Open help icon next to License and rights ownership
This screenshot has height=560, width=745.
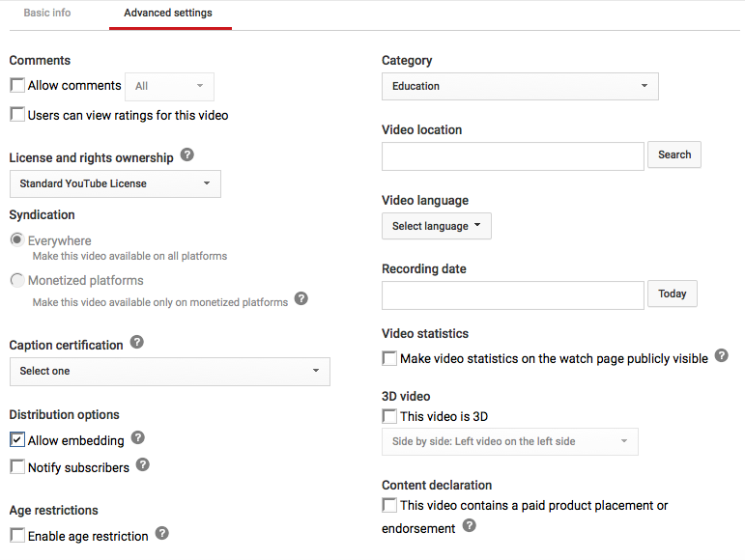(x=187, y=154)
